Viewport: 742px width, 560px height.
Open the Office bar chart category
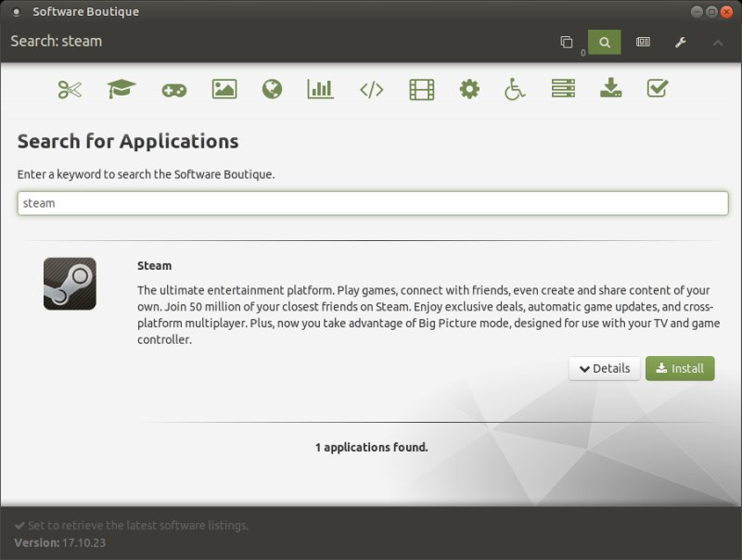320,89
